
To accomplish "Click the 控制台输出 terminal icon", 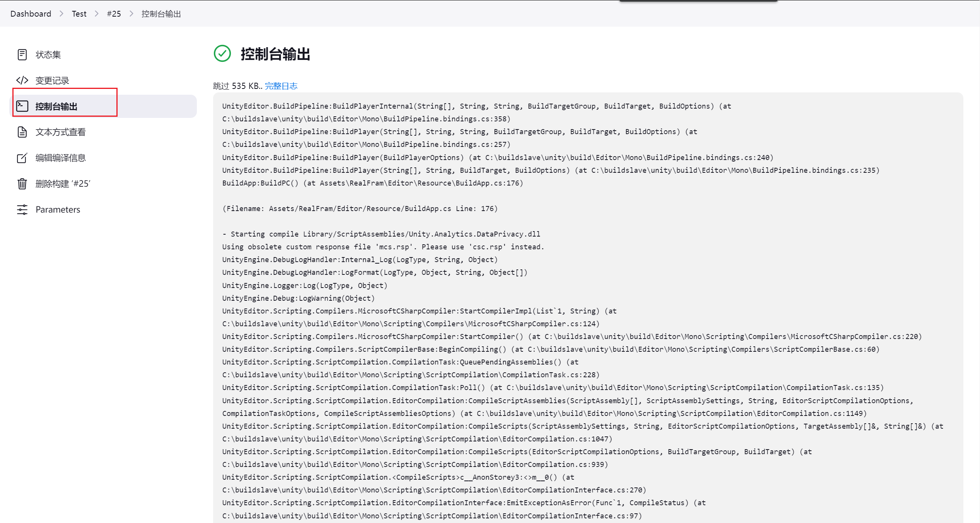I will [x=22, y=106].
